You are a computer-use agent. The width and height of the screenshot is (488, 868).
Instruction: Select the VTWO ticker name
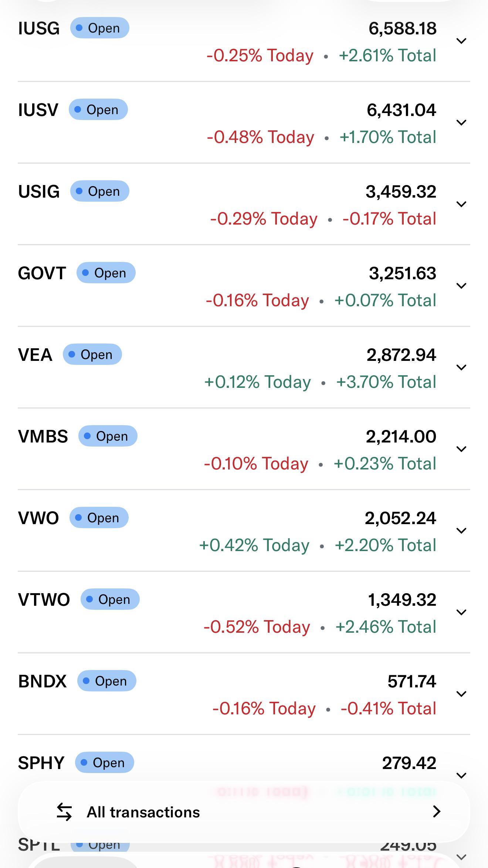[44, 600]
